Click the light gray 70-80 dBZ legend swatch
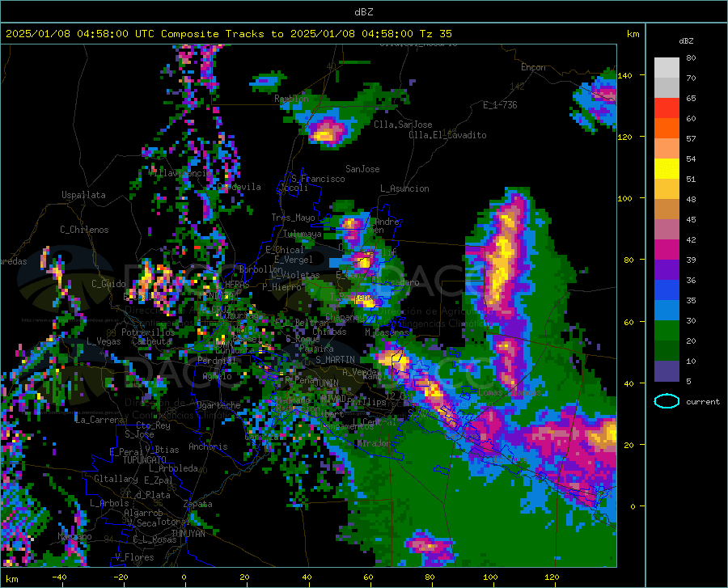 click(667, 68)
